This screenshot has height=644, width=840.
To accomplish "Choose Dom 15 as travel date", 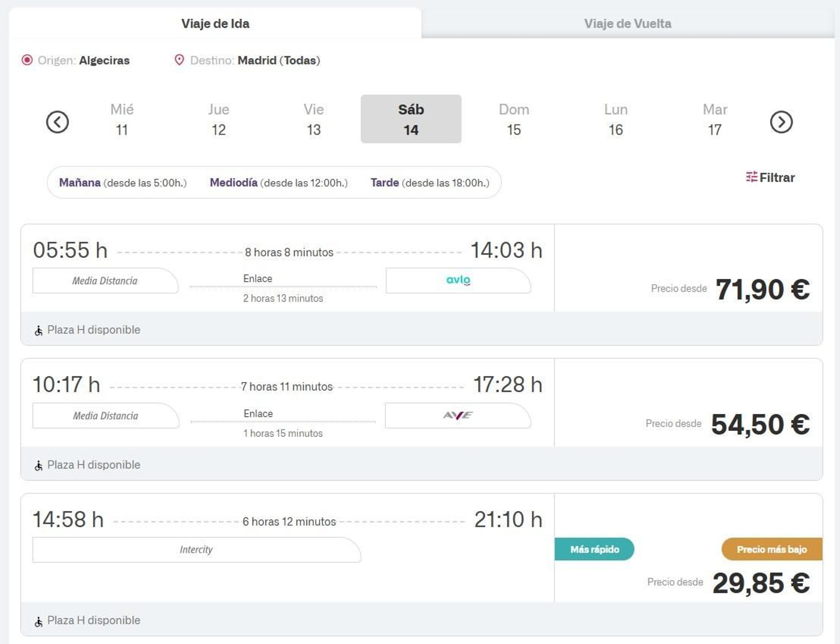I will tap(513, 119).
